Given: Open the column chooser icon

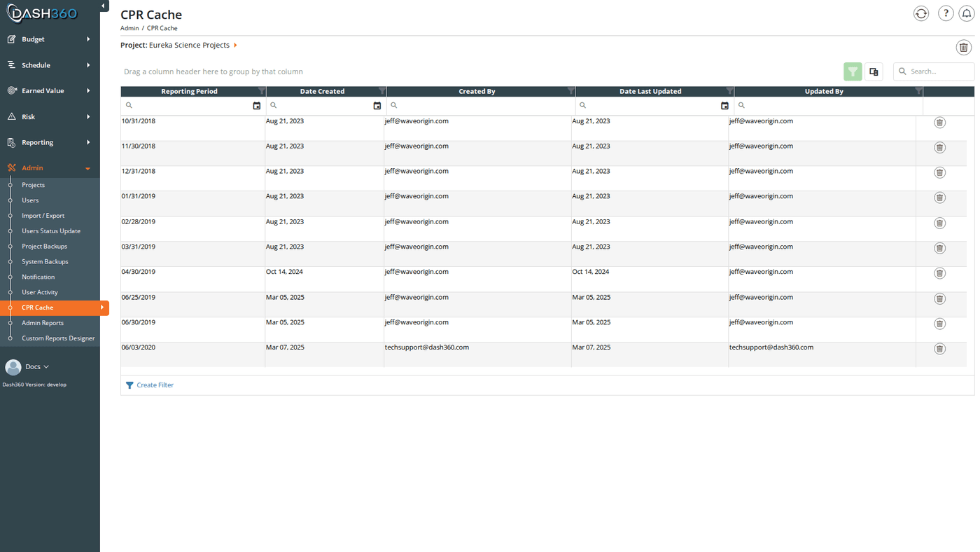Looking at the screenshot, I should (x=874, y=71).
